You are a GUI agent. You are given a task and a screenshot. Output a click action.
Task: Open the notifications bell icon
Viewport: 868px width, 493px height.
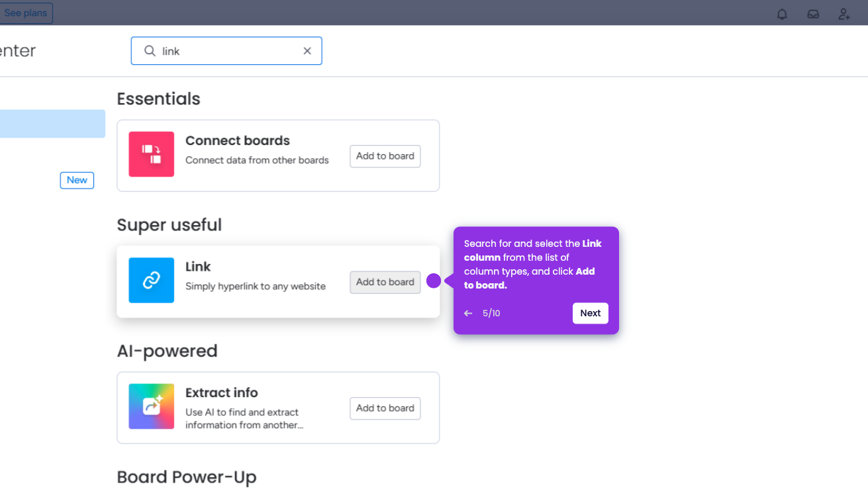pyautogui.click(x=782, y=14)
